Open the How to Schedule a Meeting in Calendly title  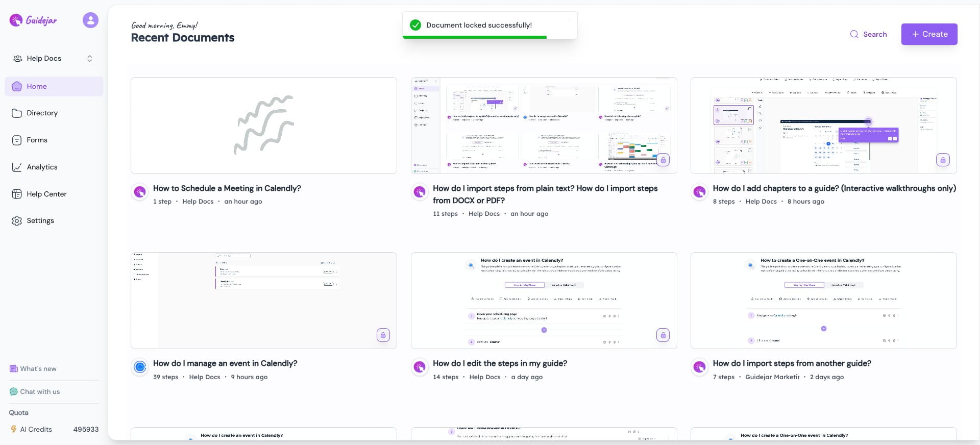click(227, 188)
